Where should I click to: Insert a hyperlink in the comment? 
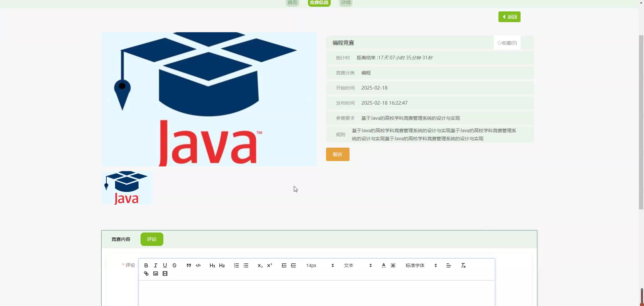(x=146, y=273)
